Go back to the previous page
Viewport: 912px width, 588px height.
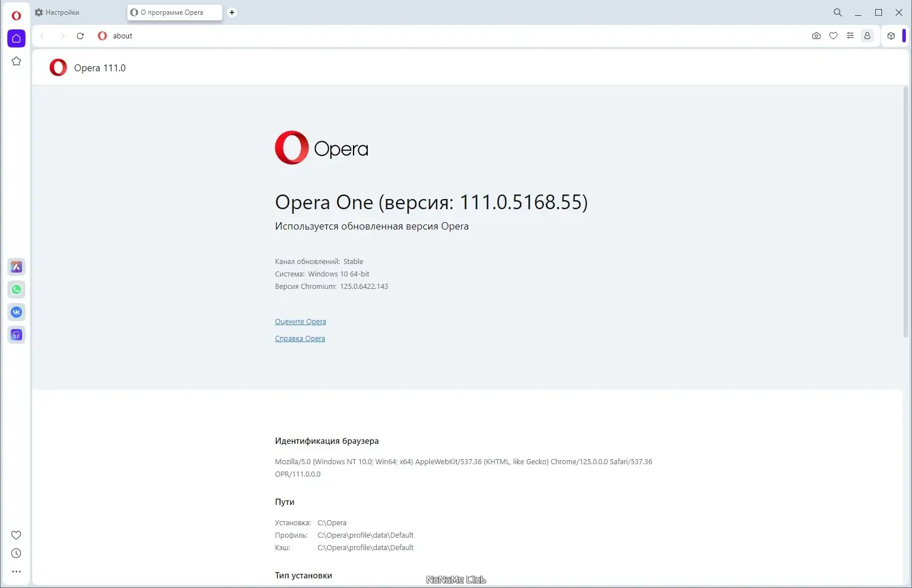coord(42,36)
